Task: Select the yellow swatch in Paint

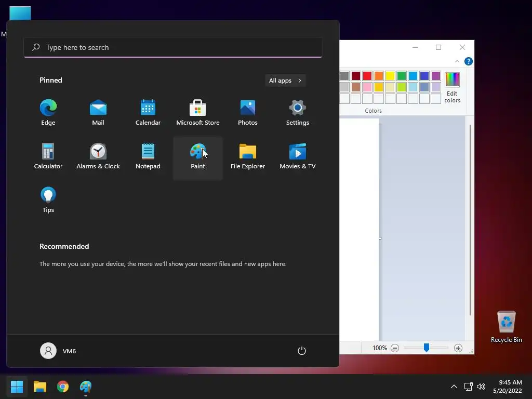Action: (x=390, y=76)
